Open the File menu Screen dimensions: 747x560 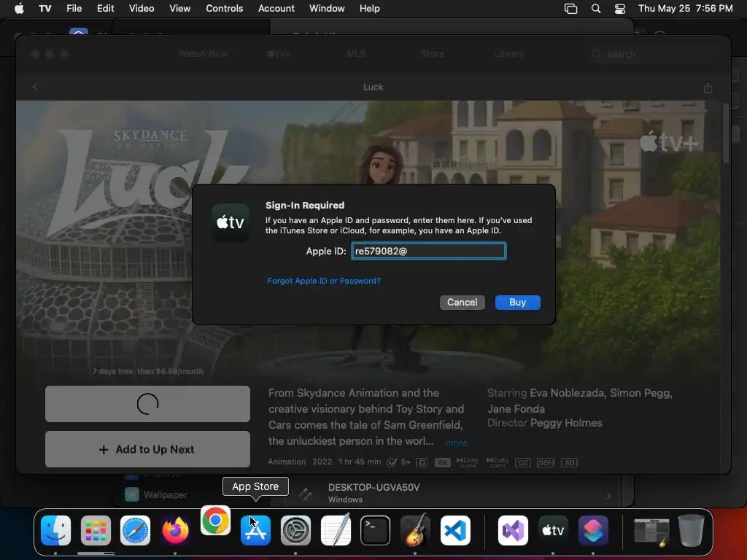(x=74, y=8)
